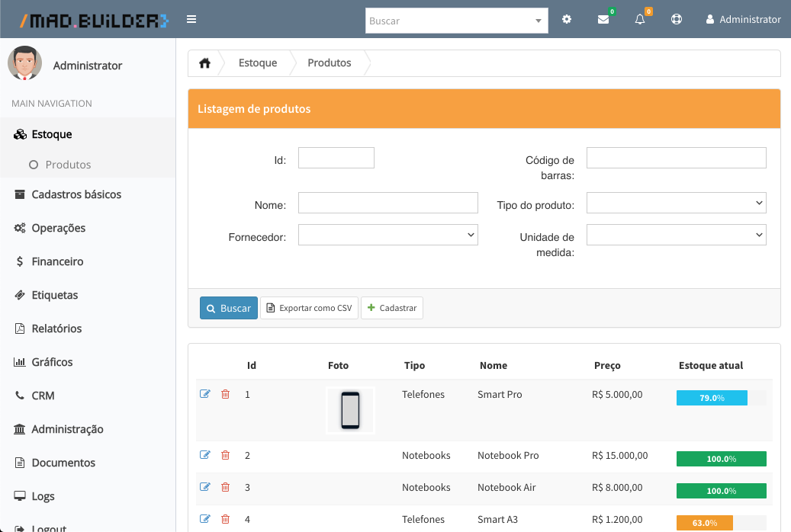Click the life ring support icon
The width and height of the screenshot is (791, 532).
pyautogui.click(x=677, y=19)
